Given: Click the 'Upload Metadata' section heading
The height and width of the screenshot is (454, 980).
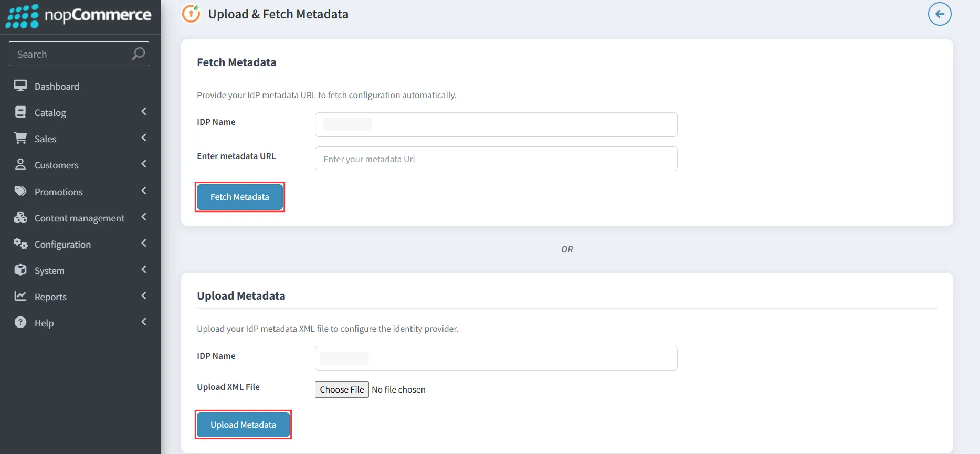Looking at the screenshot, I should [241, 295].
